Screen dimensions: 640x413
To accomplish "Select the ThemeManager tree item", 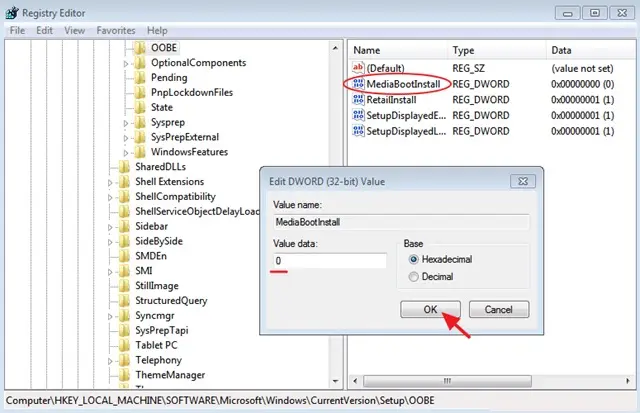I will click(170, 375).
